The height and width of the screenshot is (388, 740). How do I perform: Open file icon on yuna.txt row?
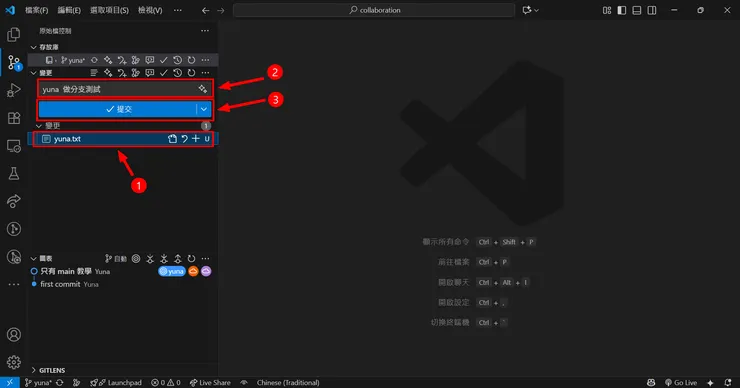tap(172, 139)
